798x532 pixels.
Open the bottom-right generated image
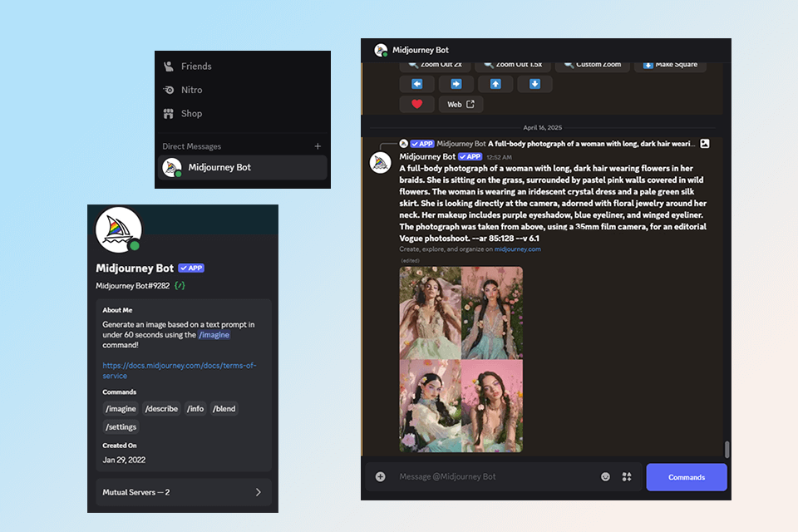[492, 406]
